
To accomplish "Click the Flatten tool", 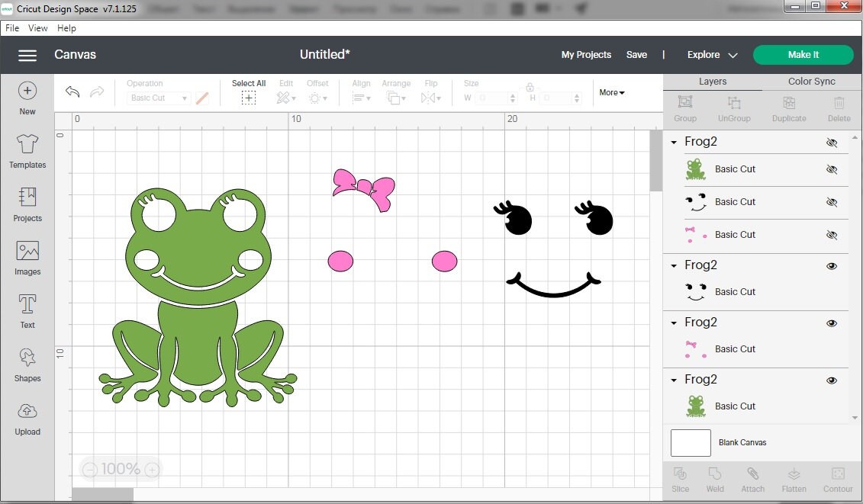I will pos(794,480).
